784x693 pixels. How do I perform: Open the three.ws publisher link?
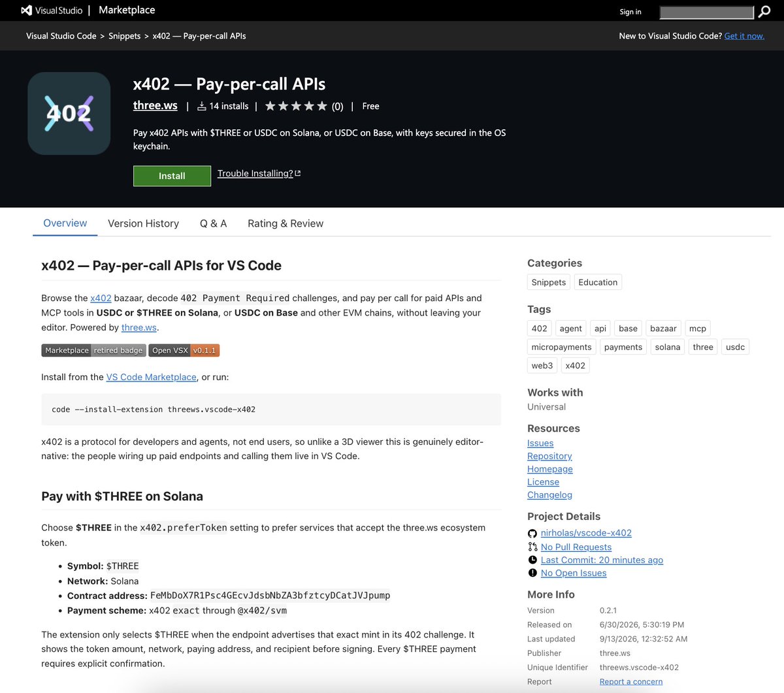155,105
